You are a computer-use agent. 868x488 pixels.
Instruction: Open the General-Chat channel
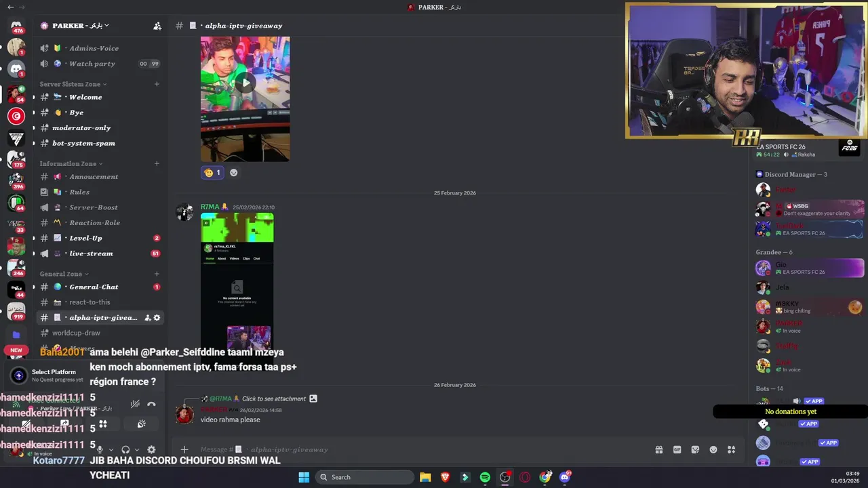click(x=100, y=287)
